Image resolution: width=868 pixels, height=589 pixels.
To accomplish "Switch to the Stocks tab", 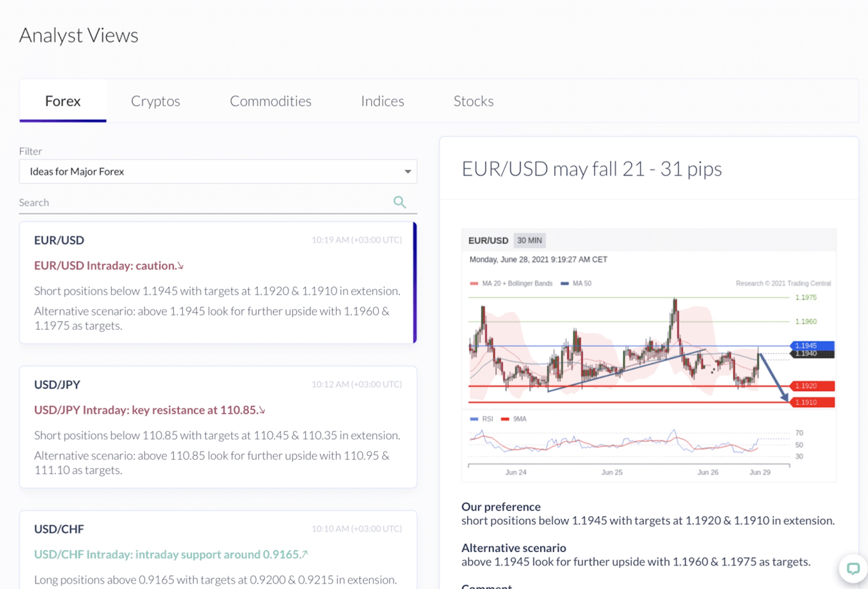I will 473,101.
